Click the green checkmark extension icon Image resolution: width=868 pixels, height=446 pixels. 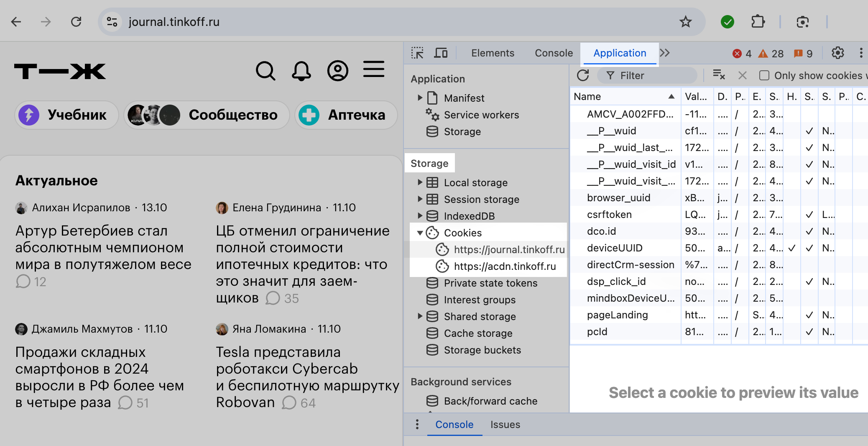728,22
